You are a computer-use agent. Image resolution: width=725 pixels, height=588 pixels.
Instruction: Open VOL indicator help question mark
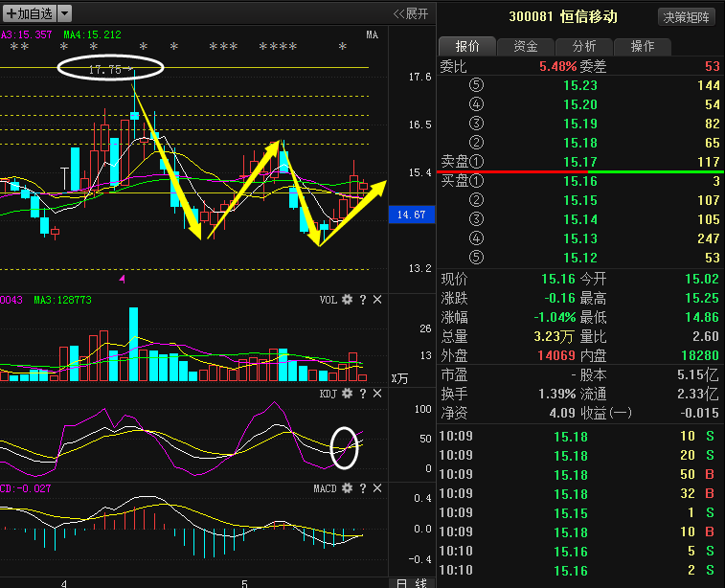(x=363, y=300)
